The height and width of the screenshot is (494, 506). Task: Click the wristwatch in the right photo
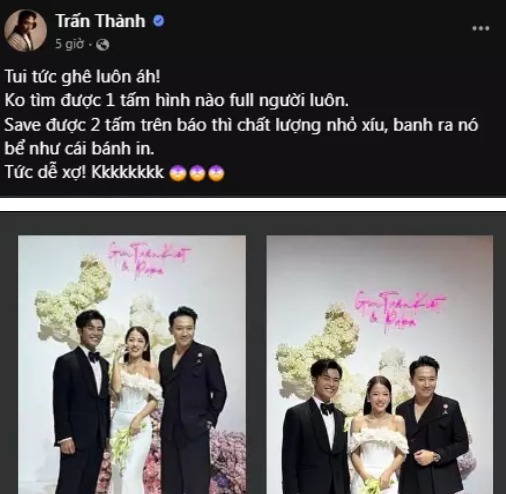coord(435,457)
